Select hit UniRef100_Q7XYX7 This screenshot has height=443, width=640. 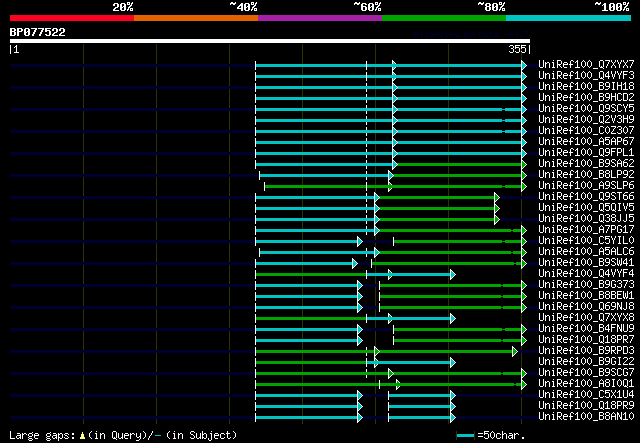586,65
